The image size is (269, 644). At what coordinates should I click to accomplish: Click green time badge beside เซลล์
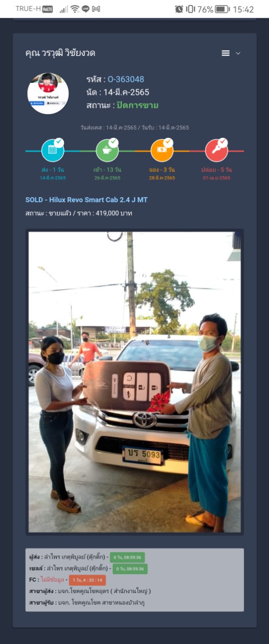[130, 569]
